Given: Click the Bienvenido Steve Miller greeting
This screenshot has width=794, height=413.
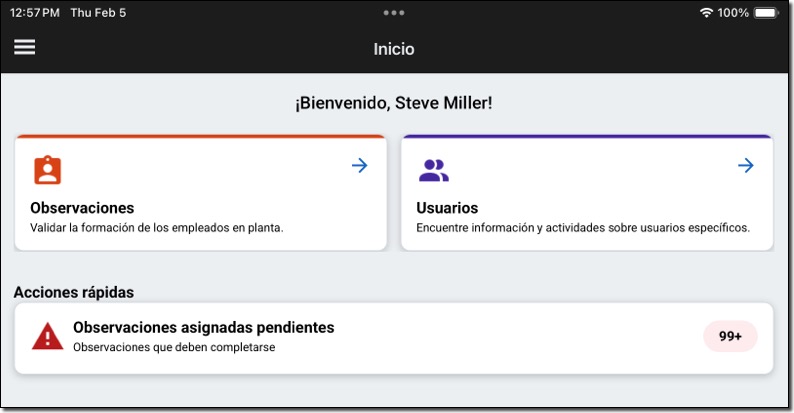Looking at the screenshot, I should pyautogui.click(x=394, y=103).
